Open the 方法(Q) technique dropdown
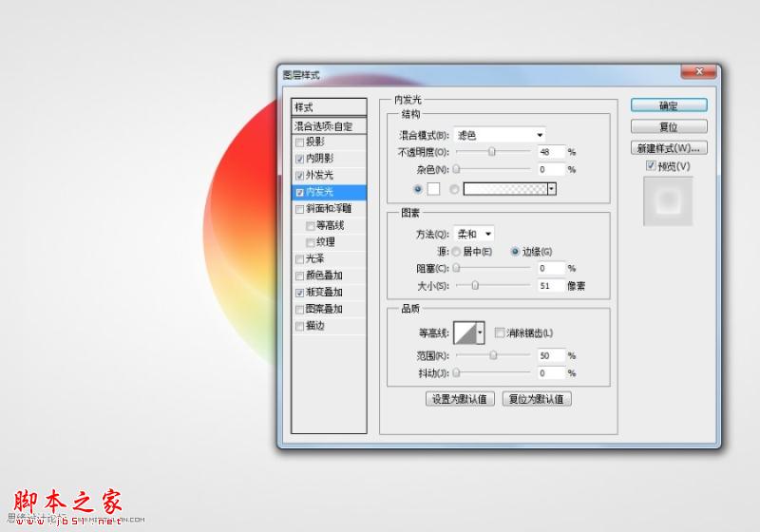Image resolution: width=760 pixels, height=532 pixels. click(x=473, y=234)
